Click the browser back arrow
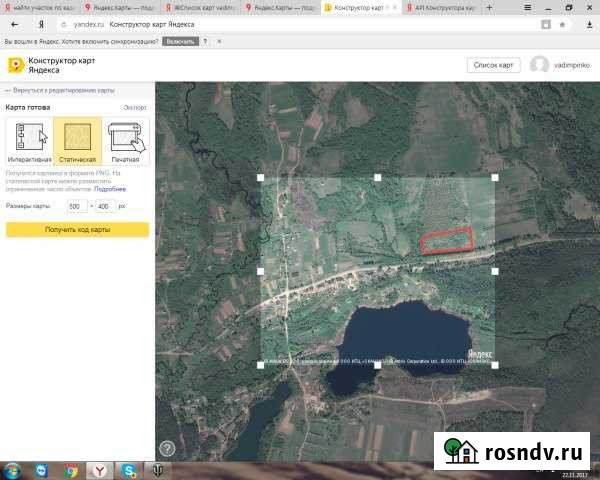600x480 pixels. (12, 23)
